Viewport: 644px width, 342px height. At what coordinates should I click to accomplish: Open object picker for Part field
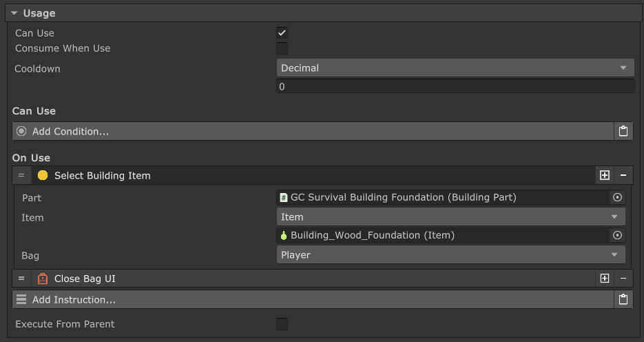(x=617, y=197)
